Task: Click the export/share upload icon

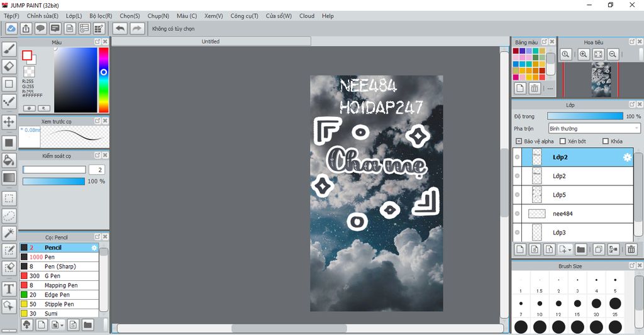Action: [26, 29]
